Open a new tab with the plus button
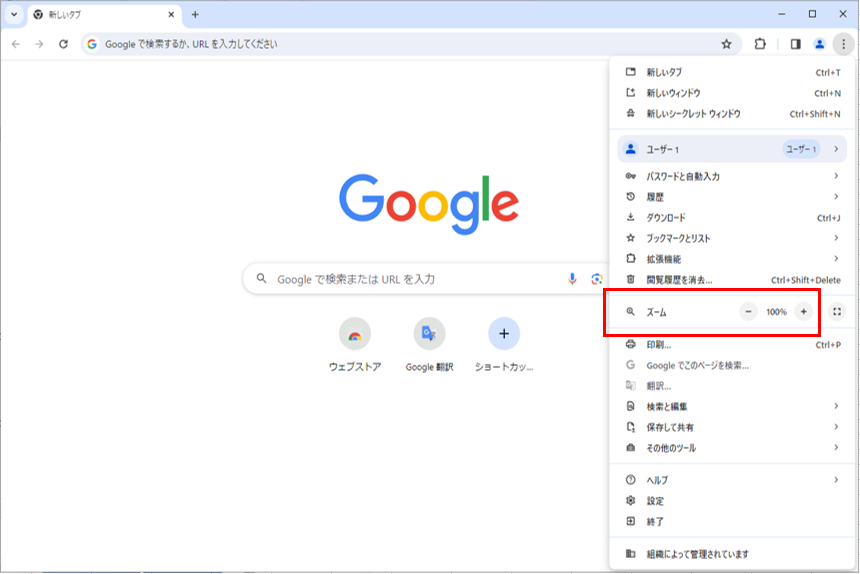 pyautogui.click(x=195, y=15)
